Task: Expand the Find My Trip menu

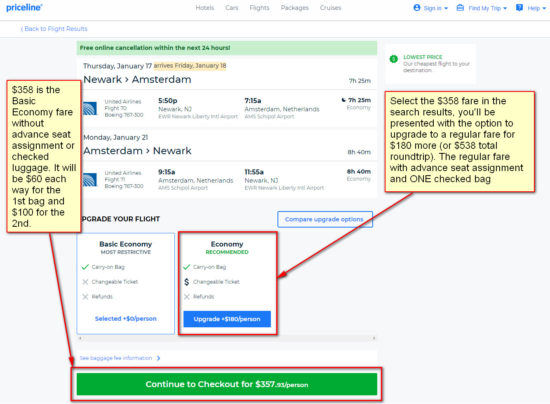Action: (x=482, y=8)
